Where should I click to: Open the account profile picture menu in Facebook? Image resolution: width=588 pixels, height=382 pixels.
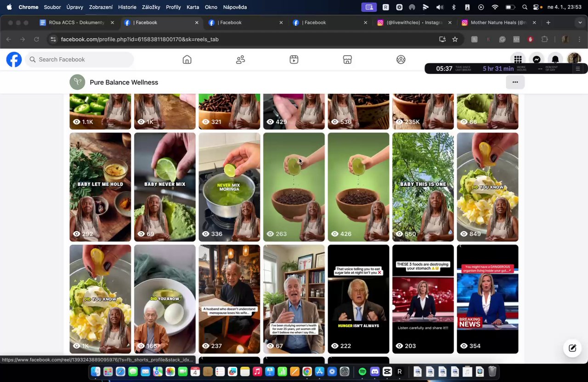(574, 58)
